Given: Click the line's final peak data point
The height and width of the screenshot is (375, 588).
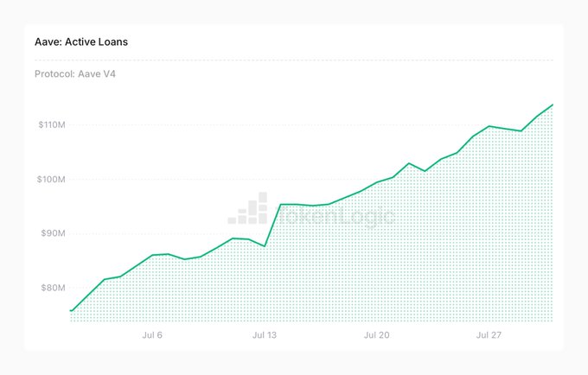Looking at the screenshot, I should pos(553,105).
